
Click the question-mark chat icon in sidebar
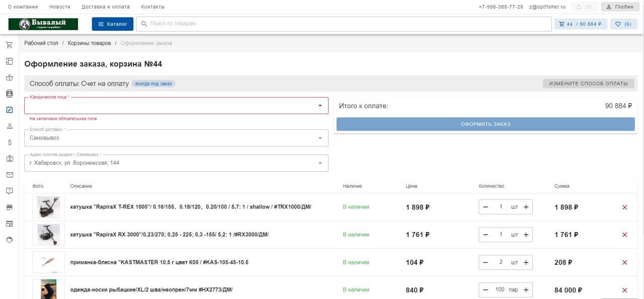9,191
